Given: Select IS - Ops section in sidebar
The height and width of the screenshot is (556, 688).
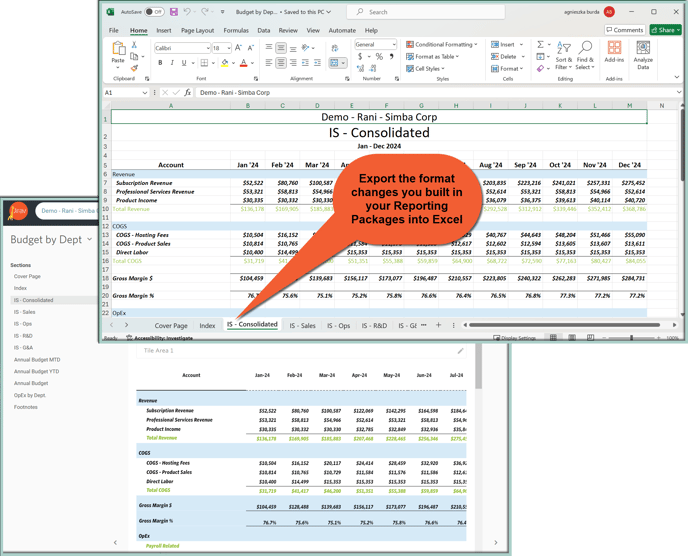Looking at the screenshot, I should 23,324.
